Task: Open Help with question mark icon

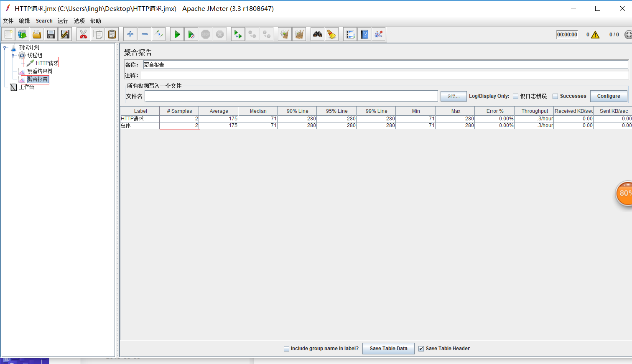Action: coord(364,34)
